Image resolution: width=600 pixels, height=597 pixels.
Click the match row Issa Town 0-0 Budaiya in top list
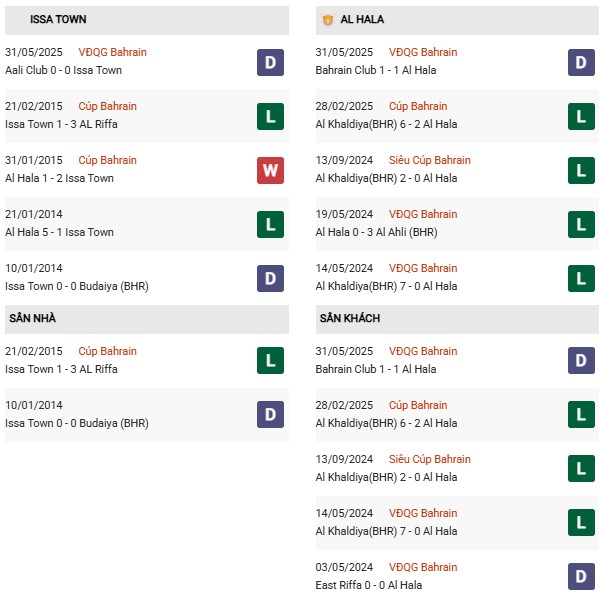click(x=147, y=278)
